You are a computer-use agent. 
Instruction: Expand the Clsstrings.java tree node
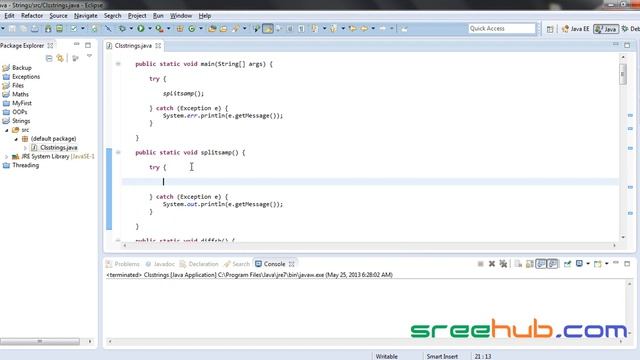point(25,148)
